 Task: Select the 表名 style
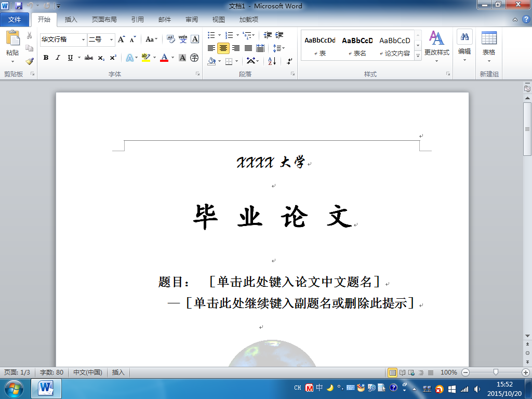(x=357, y=46)
